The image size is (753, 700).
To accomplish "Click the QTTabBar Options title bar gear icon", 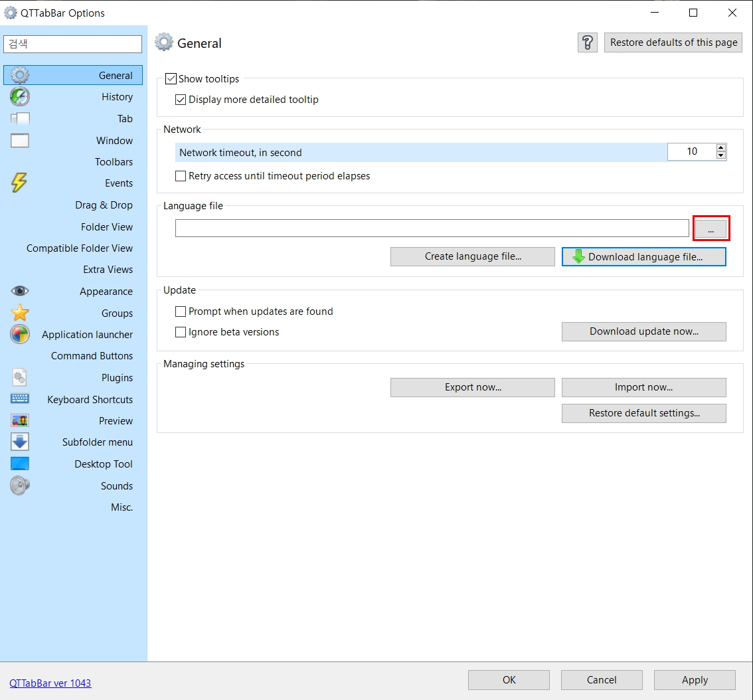I will point(11,13).
